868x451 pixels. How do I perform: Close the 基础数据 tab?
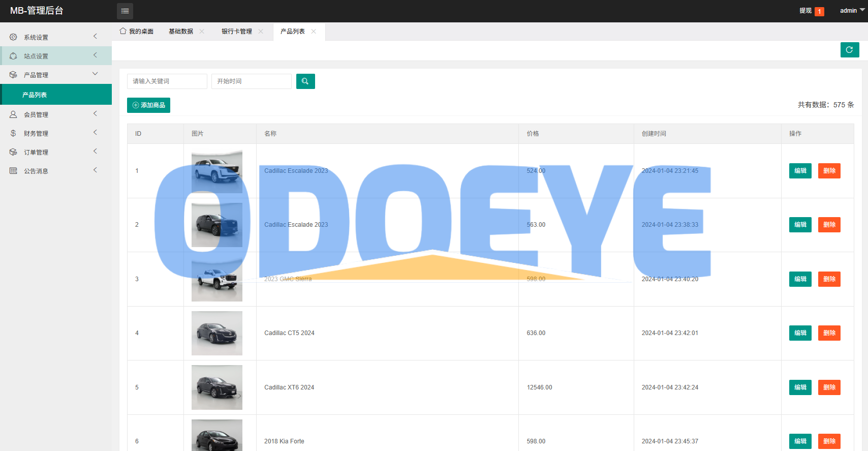[202, 32]
